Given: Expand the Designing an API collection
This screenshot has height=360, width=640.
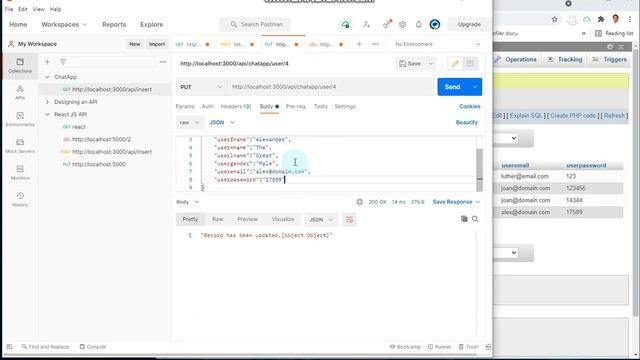Looking at the screenshot, I should point(47,102).
